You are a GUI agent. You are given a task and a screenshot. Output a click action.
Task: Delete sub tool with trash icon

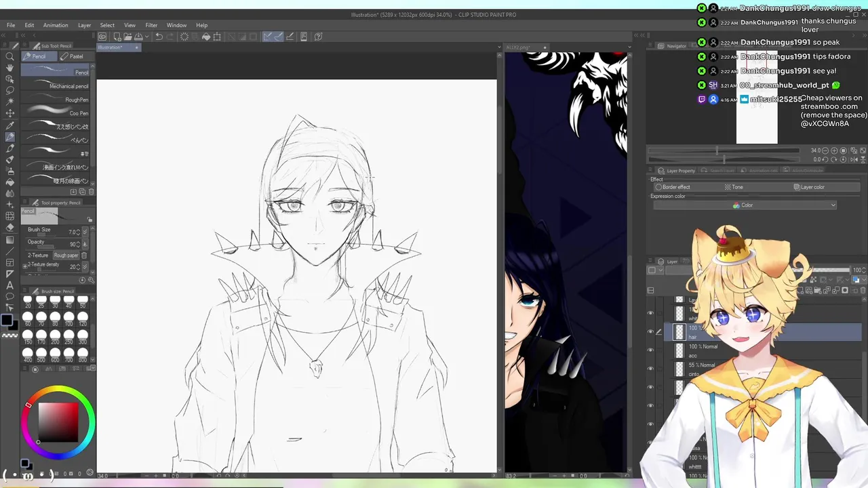tap(92, 192)
